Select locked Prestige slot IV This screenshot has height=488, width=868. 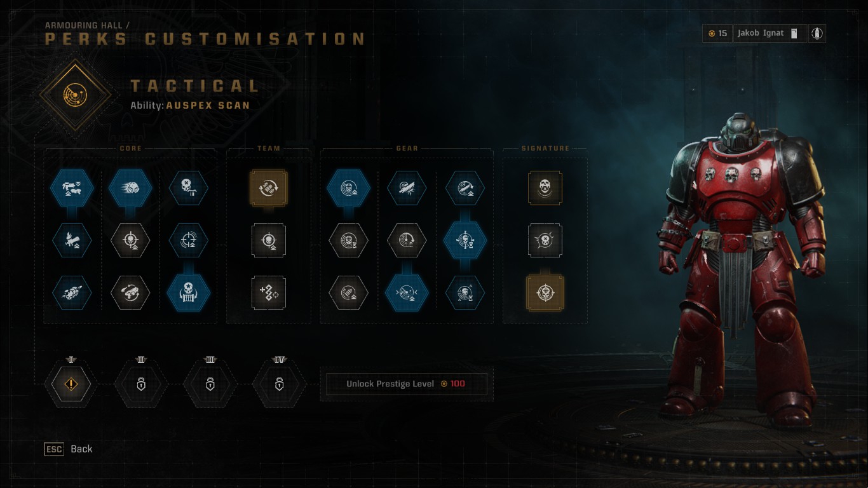[279, 384]
